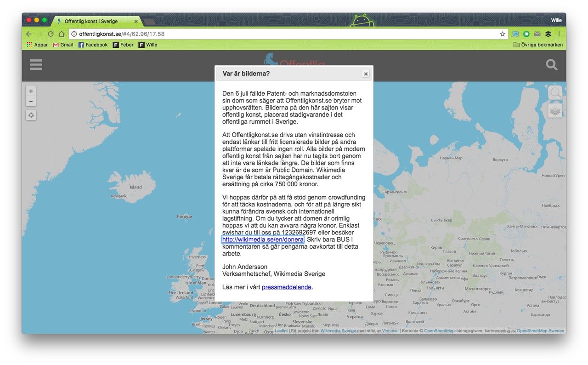Click the Ísland label on the map
The image size is (588, 365).
click(136, 187)
